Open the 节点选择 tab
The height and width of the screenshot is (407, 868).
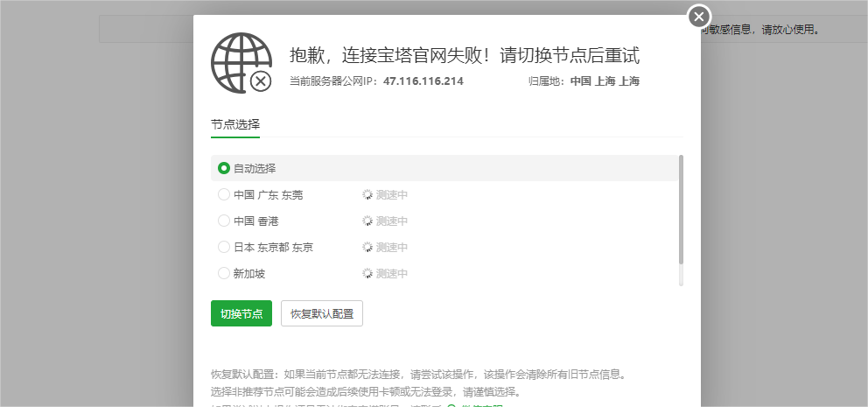[x=235, y=124]
